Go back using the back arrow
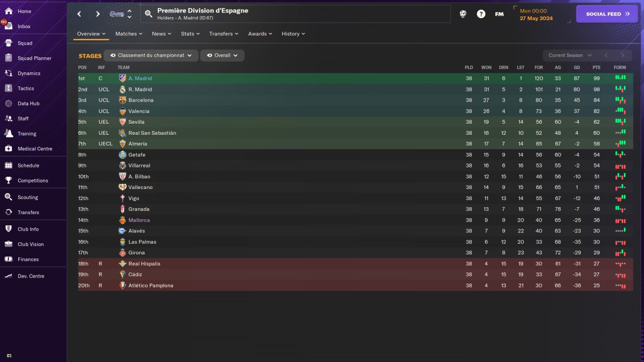 coord(79,14)
